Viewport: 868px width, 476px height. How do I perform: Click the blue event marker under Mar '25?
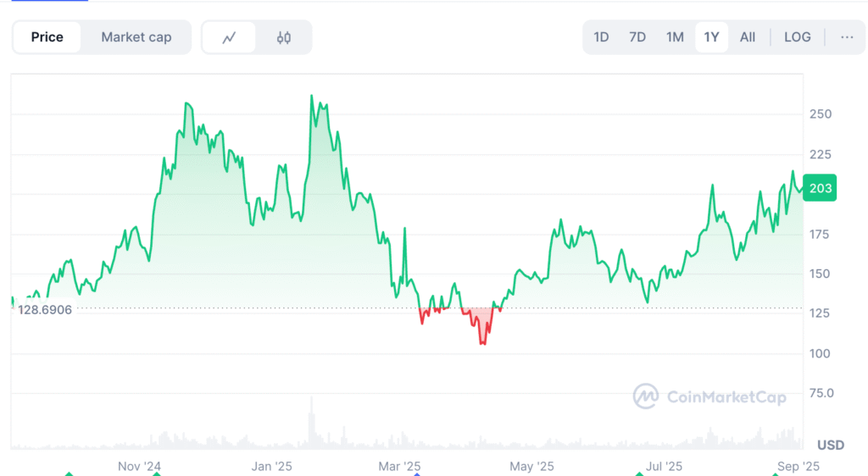[x=416, y=473]
